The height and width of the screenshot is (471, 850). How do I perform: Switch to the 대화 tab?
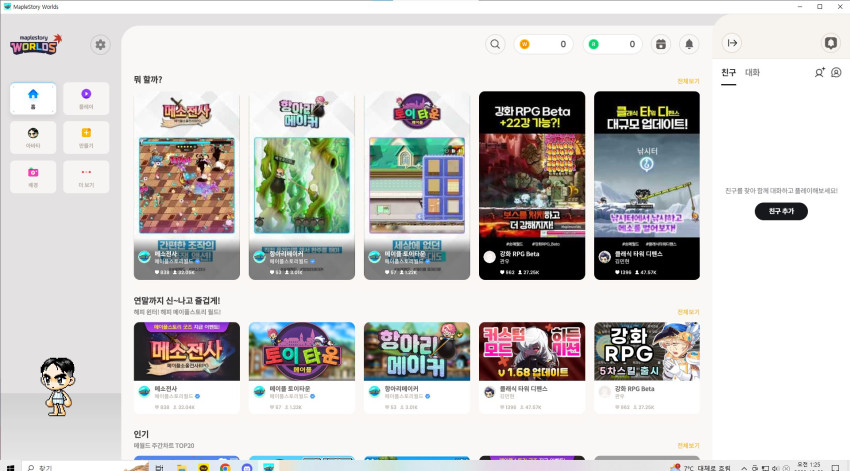[x=752, y=73]
